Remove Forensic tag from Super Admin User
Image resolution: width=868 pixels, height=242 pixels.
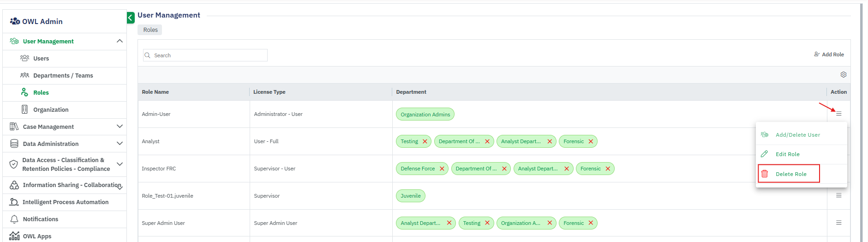(590, 223)
